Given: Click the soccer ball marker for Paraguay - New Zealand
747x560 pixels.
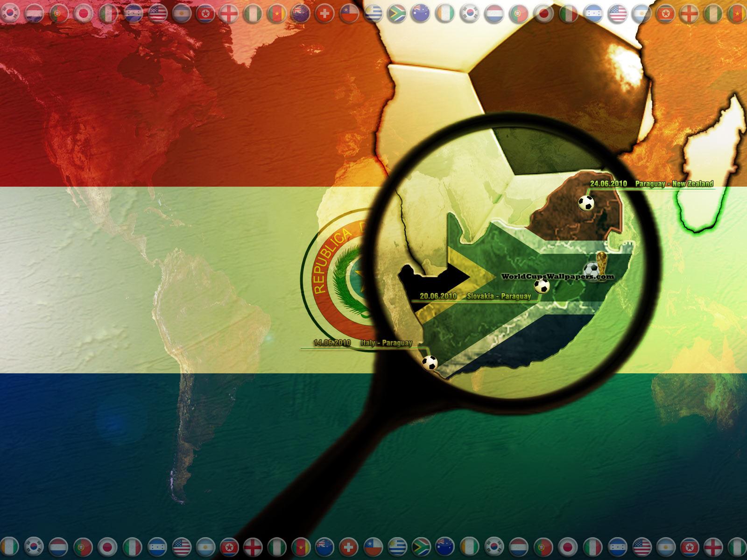Looking at the screenshot, I should pos(586,203).
